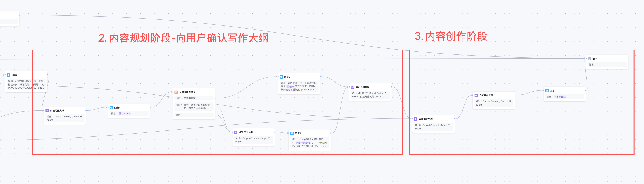Select the 大纲调整选项卡 node icon
The image size is (644, 184).
point(176,92)
